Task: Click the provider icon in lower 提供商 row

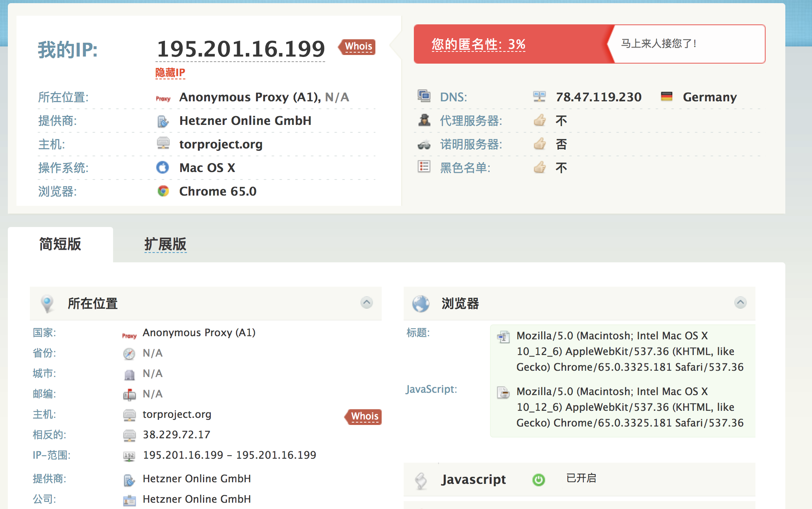Action: [129, 480]
